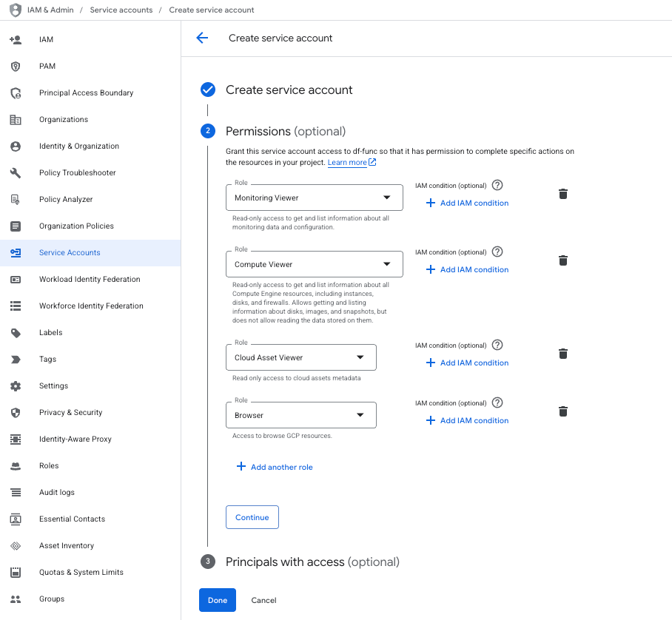Viewport: 672px width, 620px height.
Task: Expand step 3 Principals with access
Action: click(312, 562)
